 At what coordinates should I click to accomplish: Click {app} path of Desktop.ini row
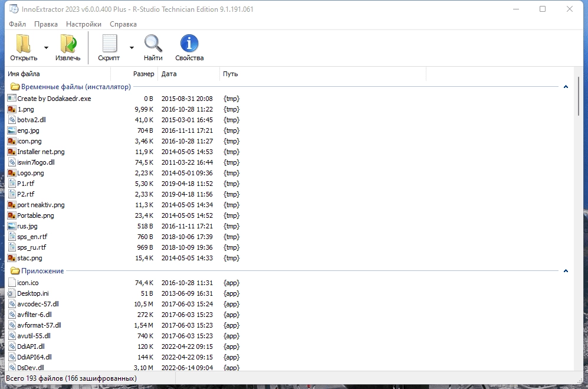(x=231, y=293)
